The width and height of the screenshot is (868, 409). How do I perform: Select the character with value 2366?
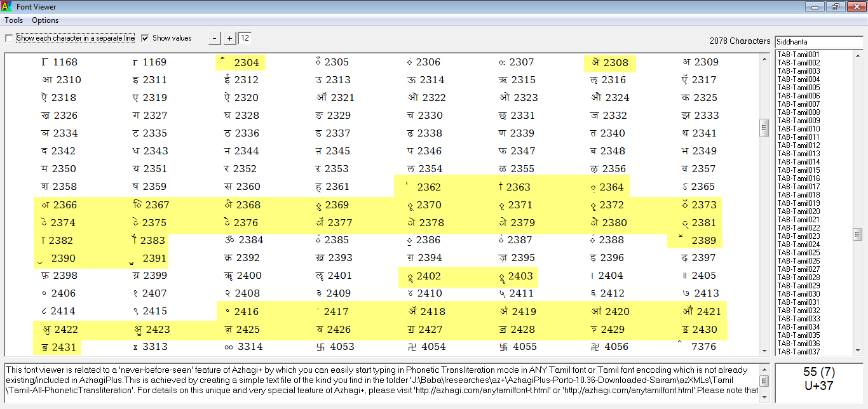[x=58, y=204]
